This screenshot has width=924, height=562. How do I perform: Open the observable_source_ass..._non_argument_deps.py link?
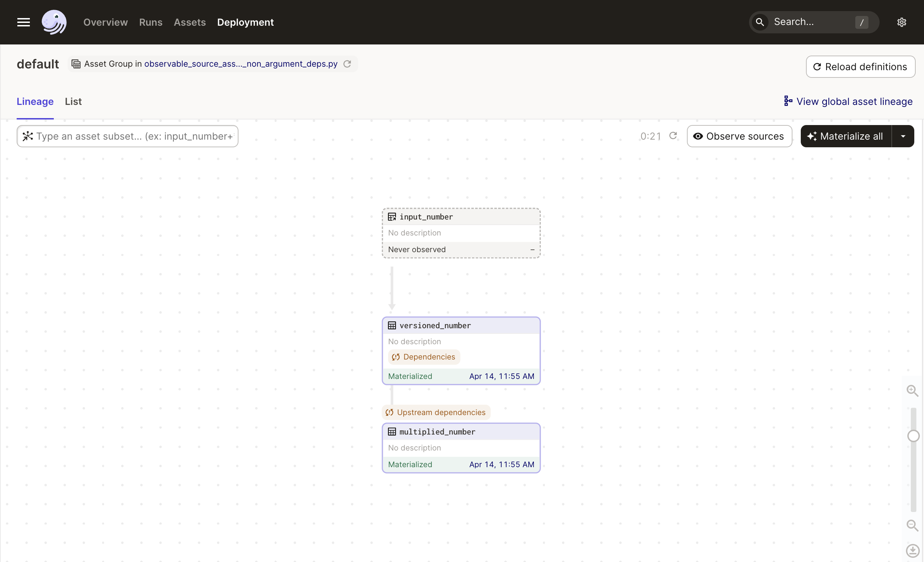(240, 64)
